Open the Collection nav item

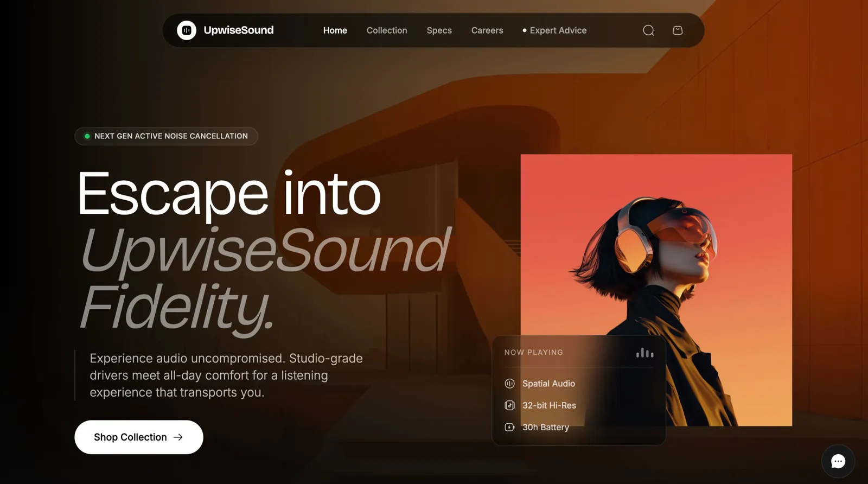[387, 30]
